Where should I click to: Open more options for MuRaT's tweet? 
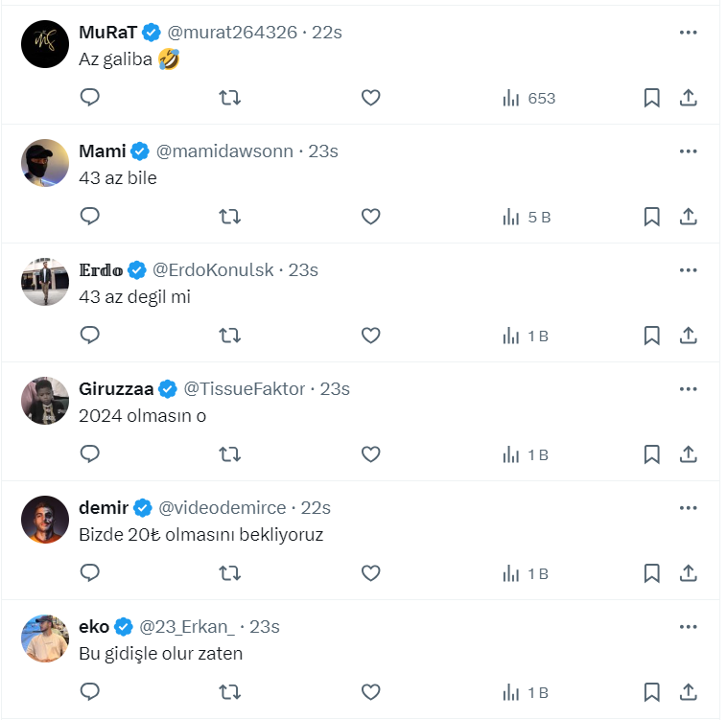(688, 33)
